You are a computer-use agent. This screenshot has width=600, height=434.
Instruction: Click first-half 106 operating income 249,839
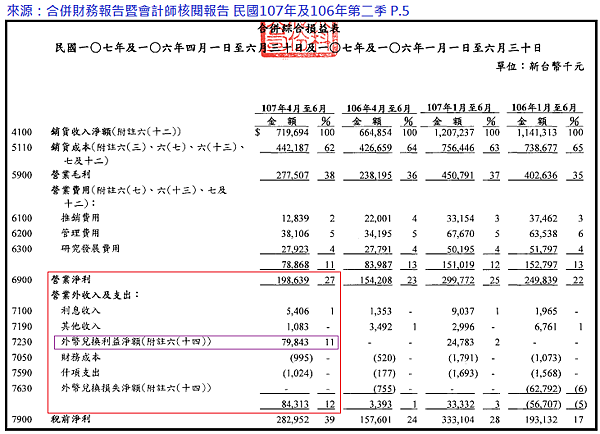[541, 280]
